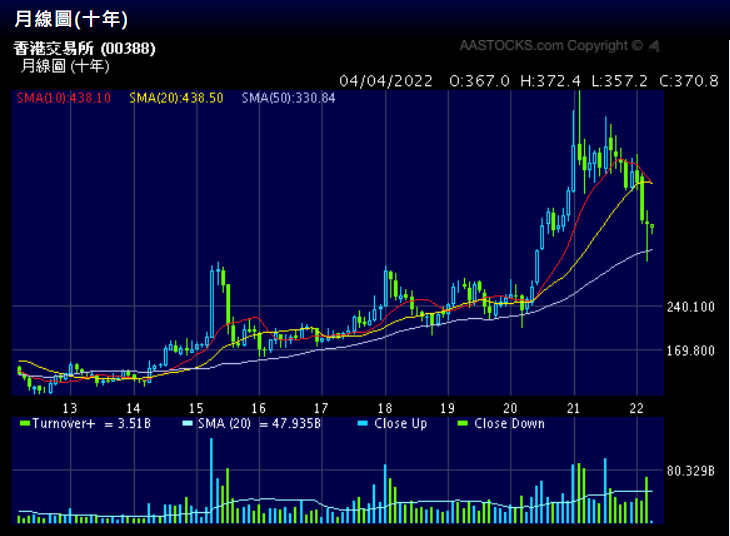Screen dimensions: 730x536
Task: Click the 169.800 price axis label
Action: [x=690, y=351]
